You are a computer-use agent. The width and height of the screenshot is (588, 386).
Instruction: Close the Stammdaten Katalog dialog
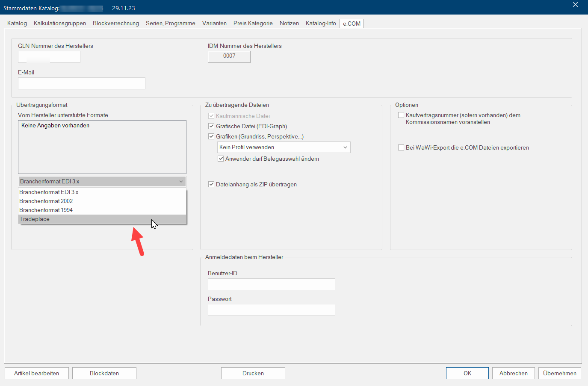point(575,5)
